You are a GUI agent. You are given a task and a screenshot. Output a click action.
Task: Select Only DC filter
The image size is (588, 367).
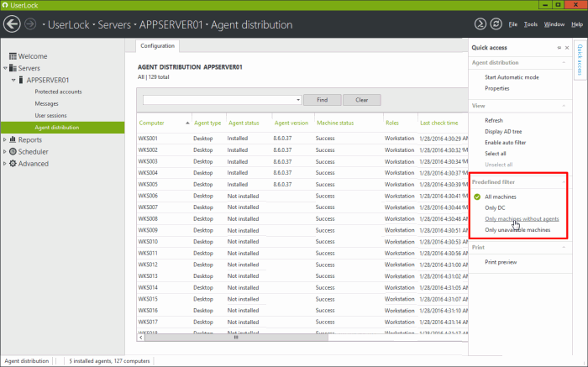coord(495,207)
